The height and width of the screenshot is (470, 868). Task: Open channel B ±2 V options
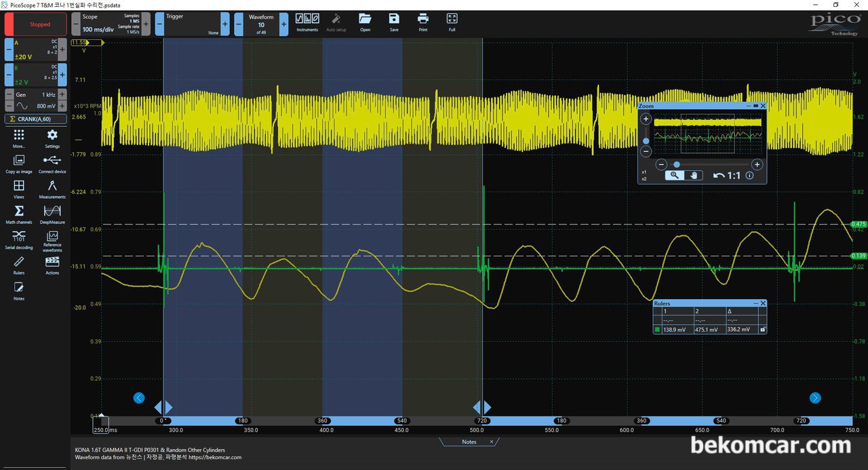[35, 75]
